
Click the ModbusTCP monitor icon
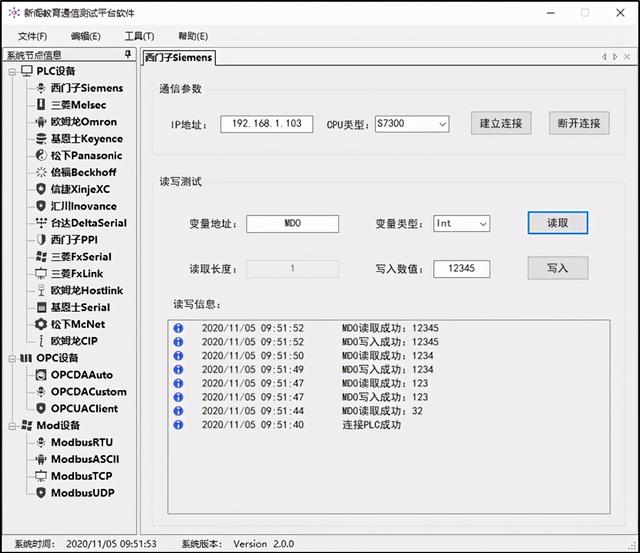[40, 476]
